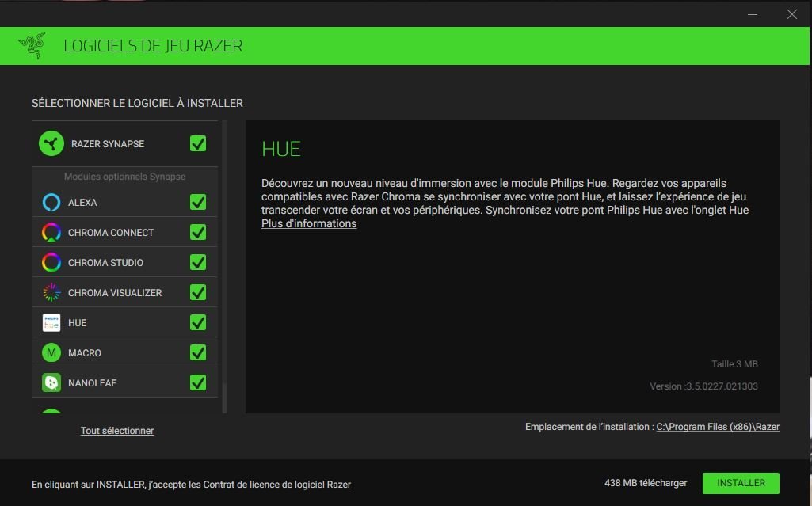This screenshot has height=506, width=812.
Task: Uncheck the Razer Synapse checkbox
Action: coord(198,143)
